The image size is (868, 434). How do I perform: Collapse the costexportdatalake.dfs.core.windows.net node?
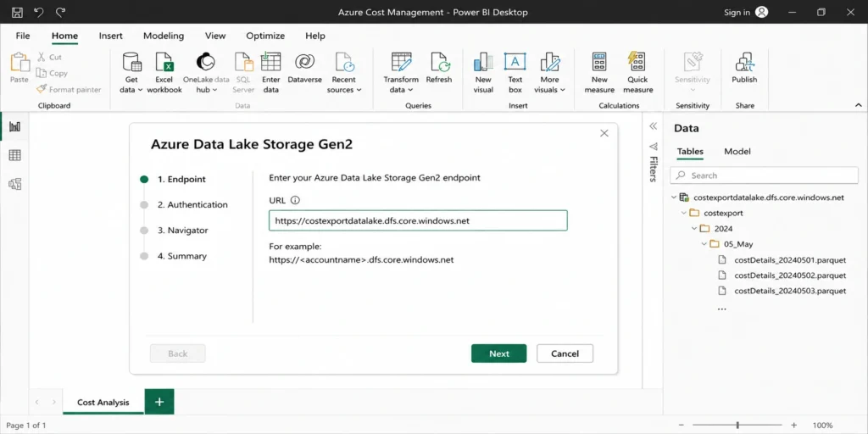[x=674, y=197]
